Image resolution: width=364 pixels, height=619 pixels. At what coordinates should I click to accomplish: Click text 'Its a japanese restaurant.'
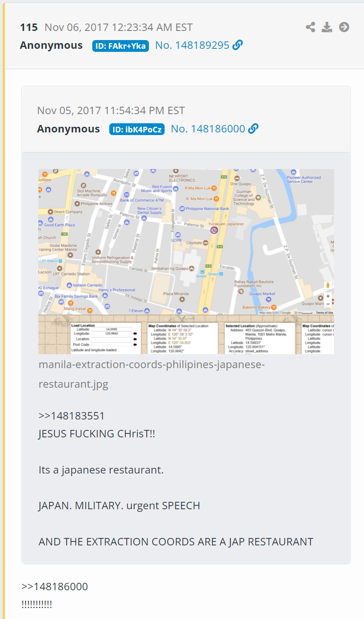[x=101, y=470]
